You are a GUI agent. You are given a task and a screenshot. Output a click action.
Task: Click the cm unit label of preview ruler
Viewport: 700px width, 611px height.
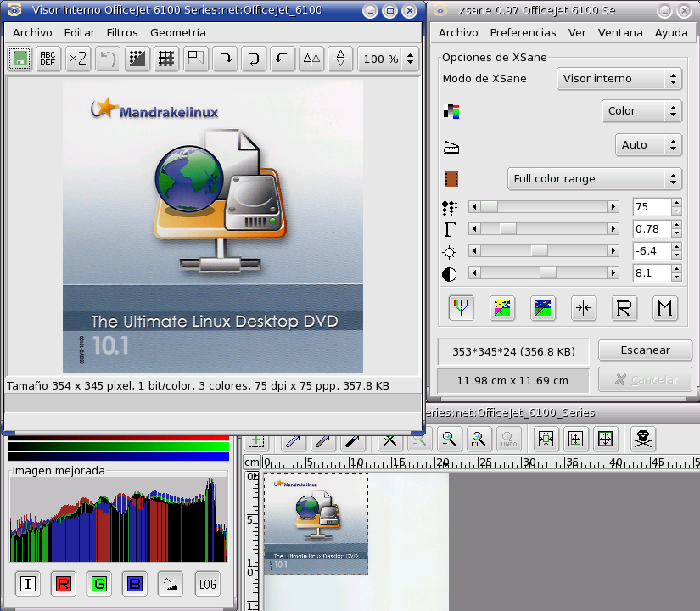[252, 462]
